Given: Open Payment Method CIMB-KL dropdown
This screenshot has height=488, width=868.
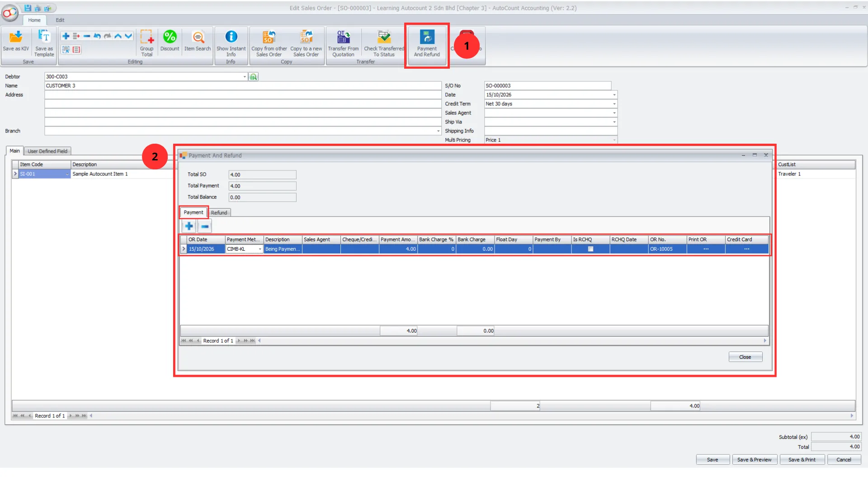Looking at the screenshot, I should point(260,249).
